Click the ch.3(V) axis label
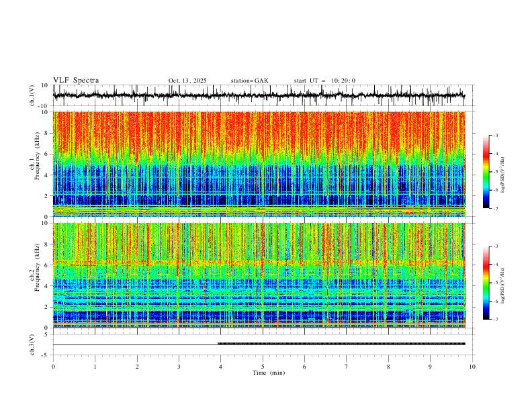This screenshot has width=532, height=411. pos(32,345)
